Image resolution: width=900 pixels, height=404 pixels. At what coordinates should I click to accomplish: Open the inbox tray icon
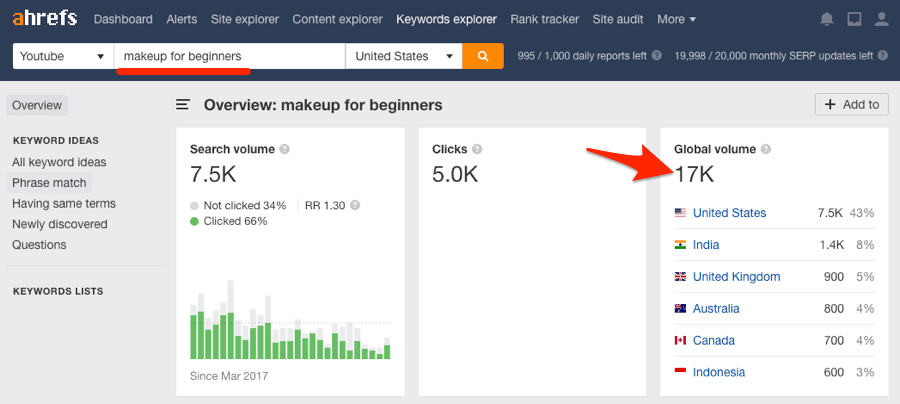click(x=854, y=19)
